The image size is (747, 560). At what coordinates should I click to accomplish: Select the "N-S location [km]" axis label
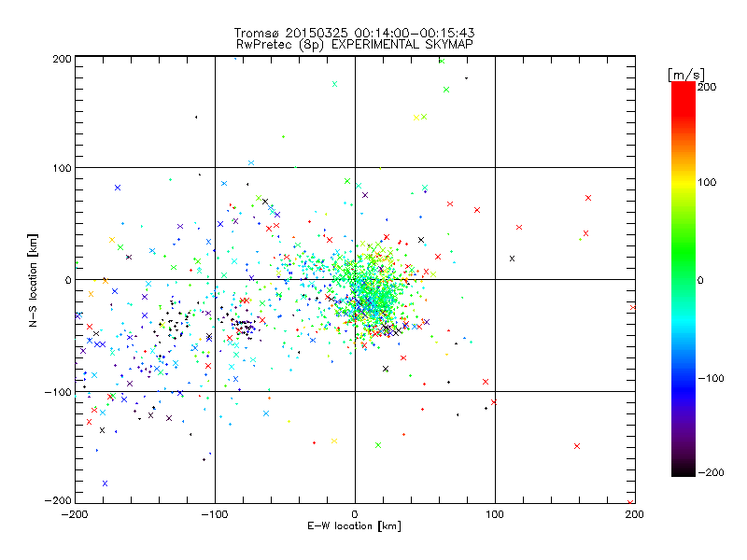point(33,280)
